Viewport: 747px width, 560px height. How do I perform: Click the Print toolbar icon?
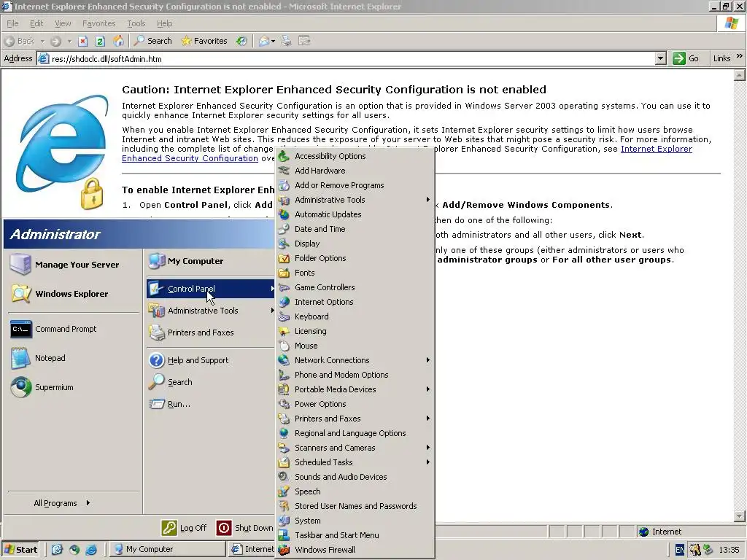click(x=286, y=41)
